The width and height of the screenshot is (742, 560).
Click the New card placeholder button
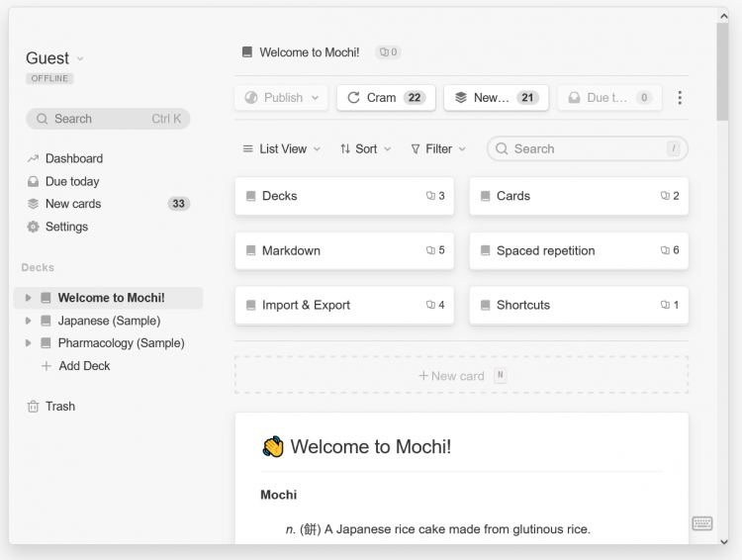[461, 376]
